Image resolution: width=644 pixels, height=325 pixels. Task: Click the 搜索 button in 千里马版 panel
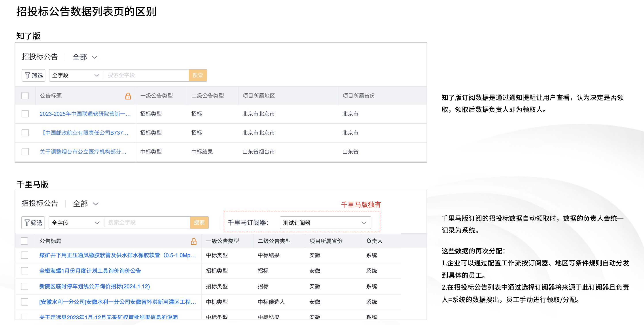[199, 223]
